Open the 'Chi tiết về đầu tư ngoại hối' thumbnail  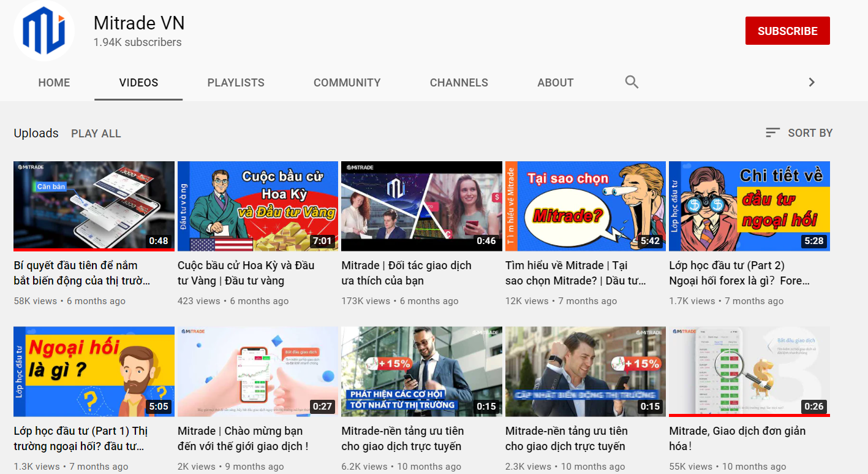coord(749,206)
